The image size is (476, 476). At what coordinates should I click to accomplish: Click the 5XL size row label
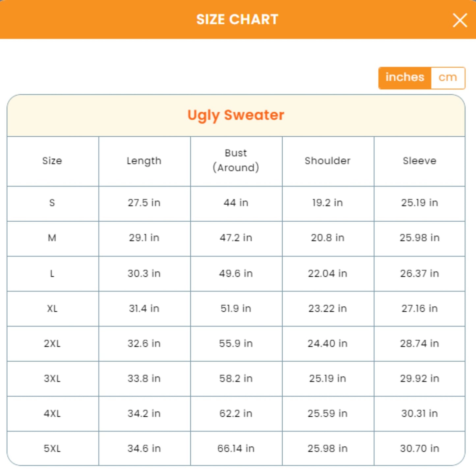click(x=52, y=449)
